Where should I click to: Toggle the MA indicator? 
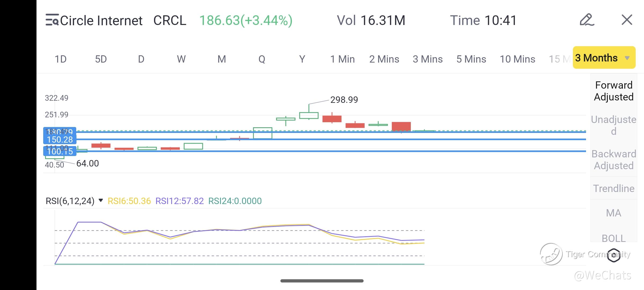[x=614, y=213]
